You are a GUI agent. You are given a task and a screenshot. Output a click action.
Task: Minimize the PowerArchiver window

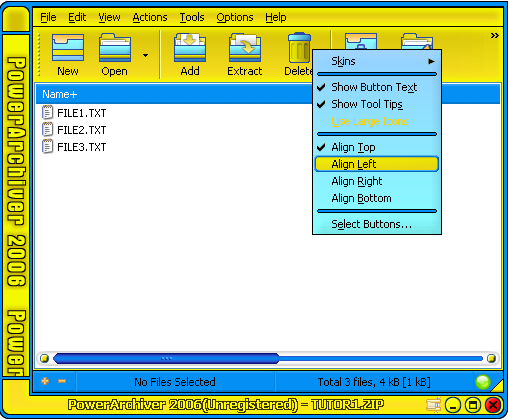(453, 405)
